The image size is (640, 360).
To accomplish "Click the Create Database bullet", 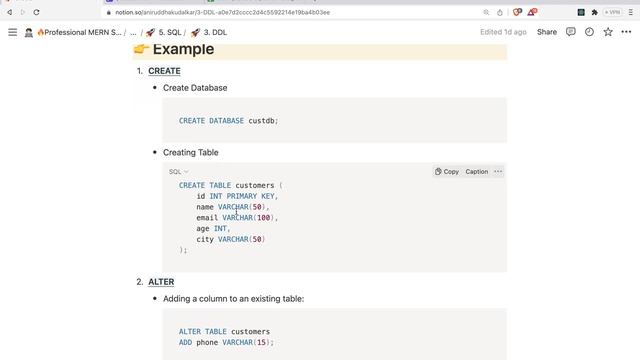I will [195, 88].
